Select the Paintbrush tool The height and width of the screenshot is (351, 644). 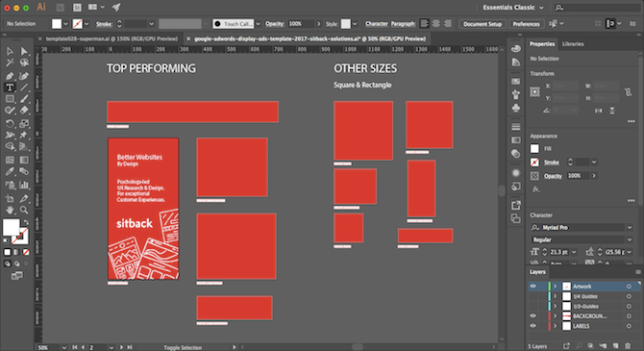[24, 99]
